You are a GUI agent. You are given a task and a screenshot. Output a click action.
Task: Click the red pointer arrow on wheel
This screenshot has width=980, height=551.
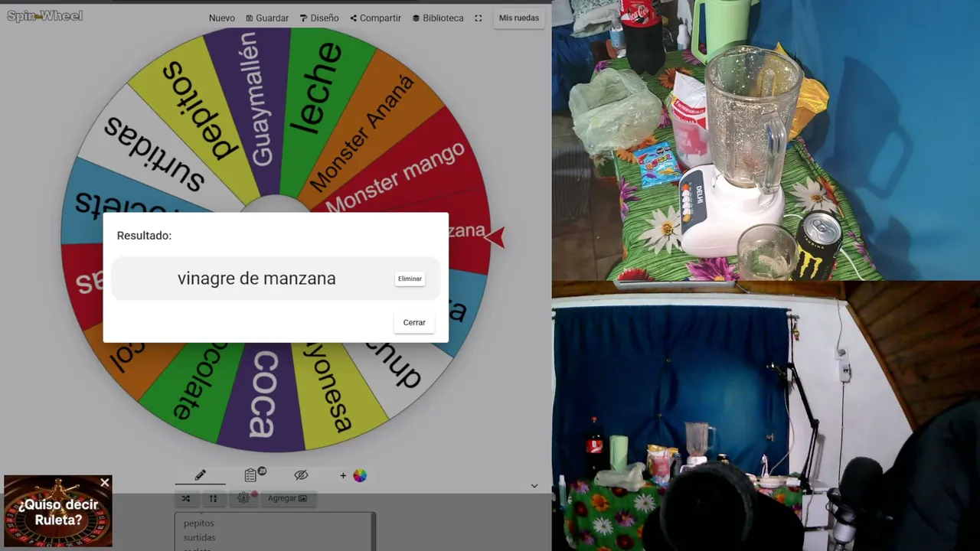click(x=495, y=237)
